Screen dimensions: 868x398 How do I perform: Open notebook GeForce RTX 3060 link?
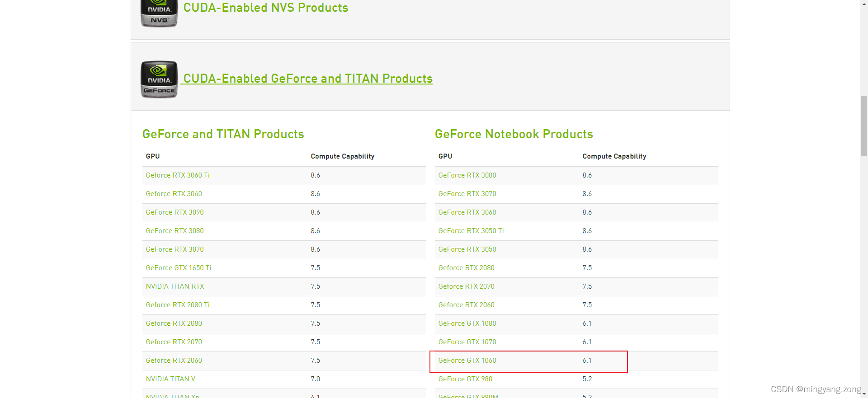(467, 212)
